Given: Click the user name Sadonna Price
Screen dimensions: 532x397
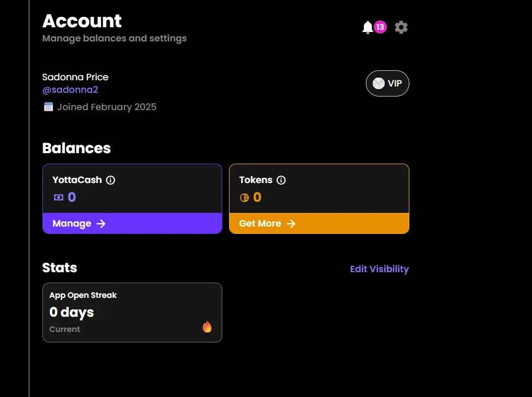Looking at the screenshot, I should [75, 77].
